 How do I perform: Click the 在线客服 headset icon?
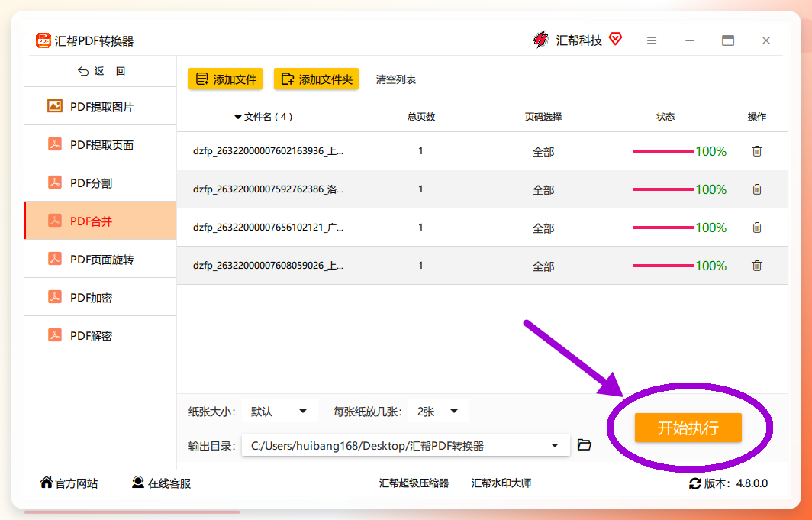(137, 483)
